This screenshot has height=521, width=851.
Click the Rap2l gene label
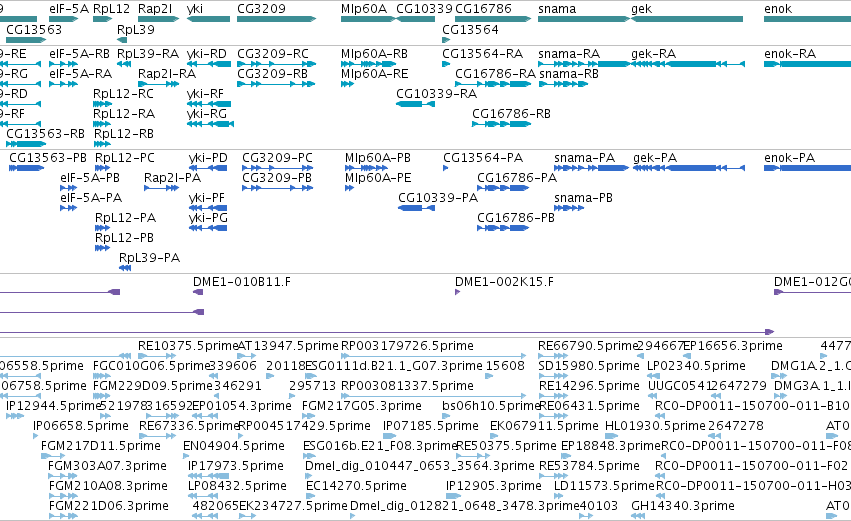tap(155, 9)
